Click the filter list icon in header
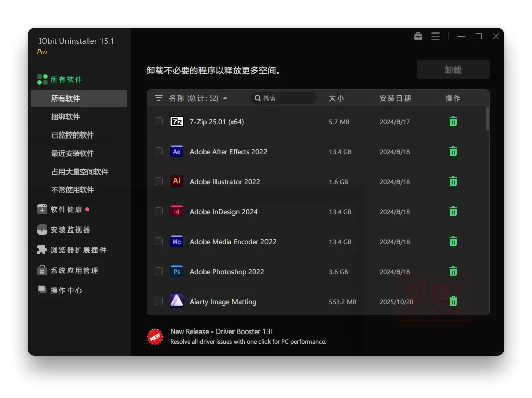Image resolution: width=532 pixels, height=398 pixels. (x=158, y=98)
